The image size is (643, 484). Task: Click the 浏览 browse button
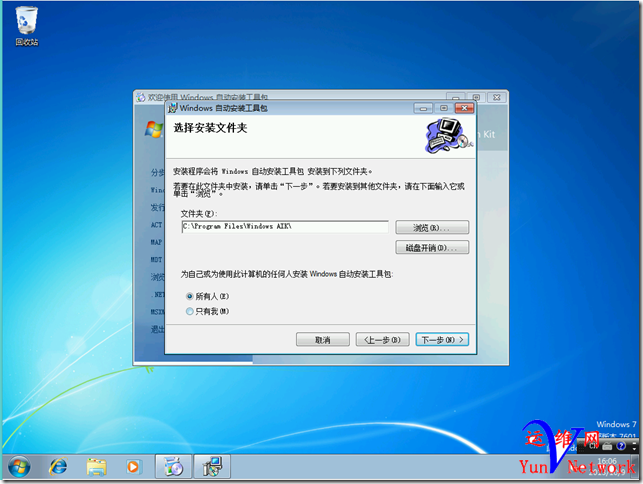tap(432, 228)
